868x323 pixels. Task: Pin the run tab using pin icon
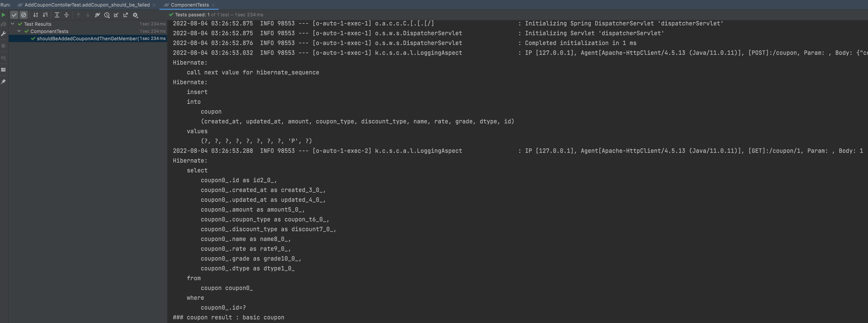coord(3,81)
